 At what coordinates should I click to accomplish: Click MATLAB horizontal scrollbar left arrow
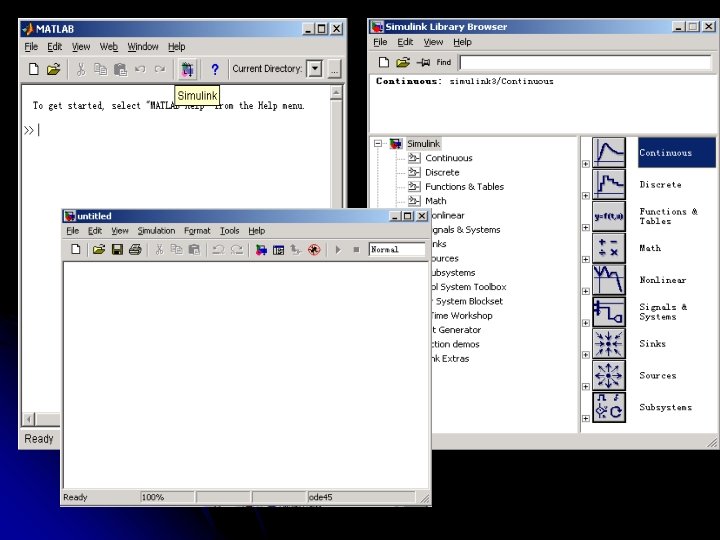coord(28,419)
